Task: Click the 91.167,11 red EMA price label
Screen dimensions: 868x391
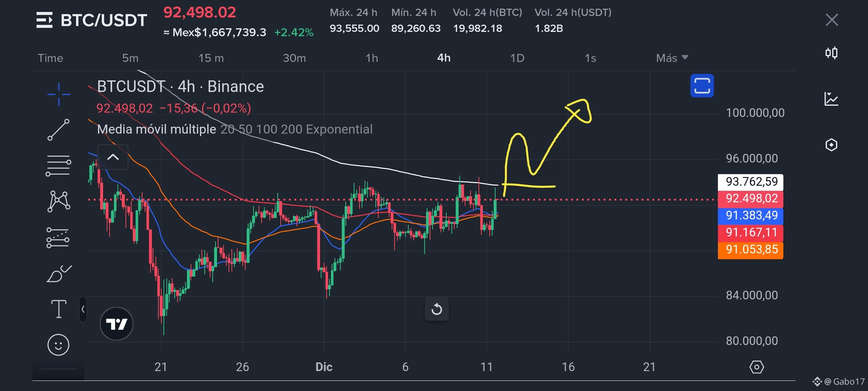Action: tap(750, 233)
